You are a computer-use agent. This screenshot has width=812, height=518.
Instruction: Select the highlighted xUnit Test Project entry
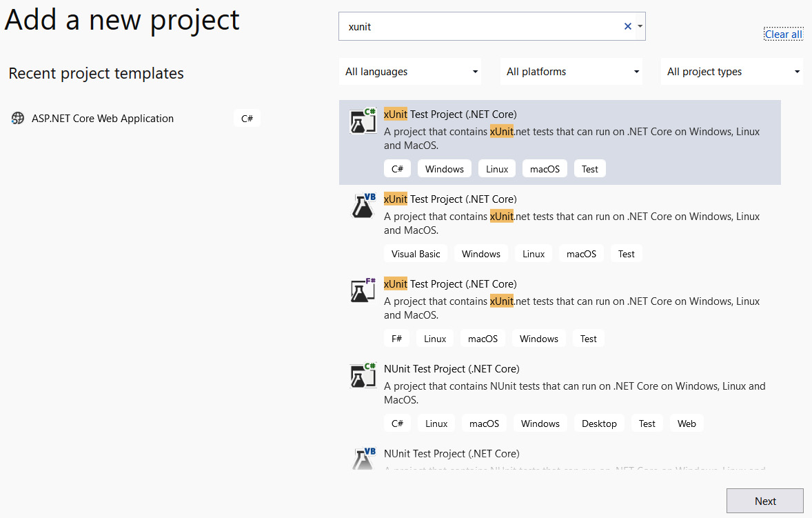[558, 142]
